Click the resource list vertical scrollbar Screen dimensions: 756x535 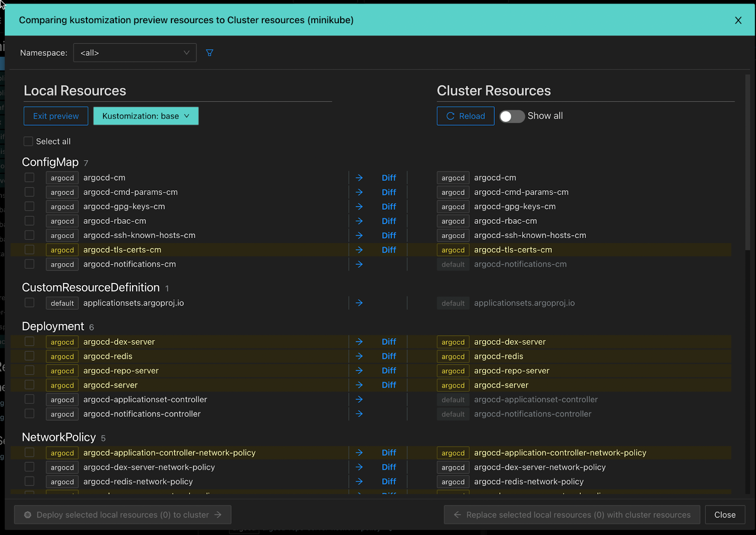click(747, 162)
